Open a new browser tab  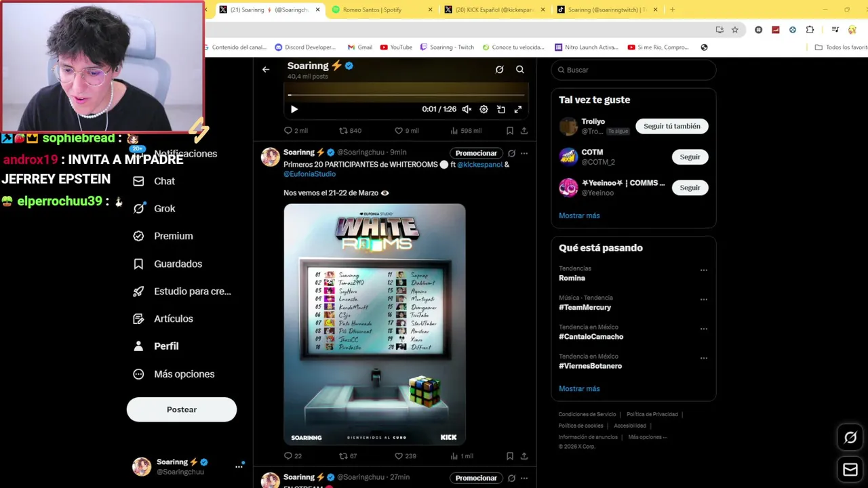tap(672, 9)
